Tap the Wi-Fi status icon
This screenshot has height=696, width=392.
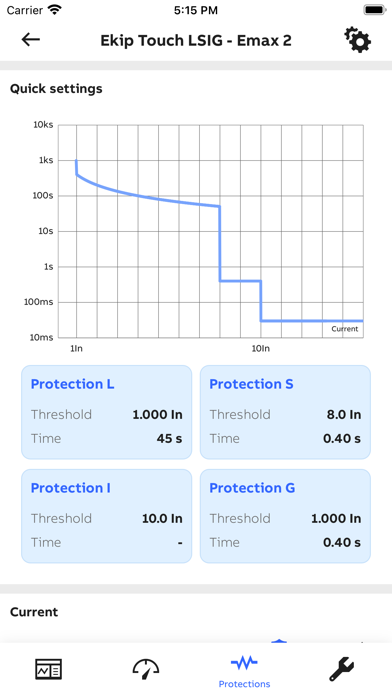(55, 10)
